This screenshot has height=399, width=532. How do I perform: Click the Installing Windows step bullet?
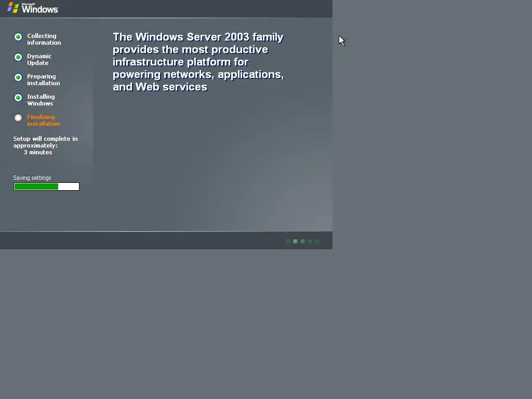pyautogui.click(x=18, y=98)
